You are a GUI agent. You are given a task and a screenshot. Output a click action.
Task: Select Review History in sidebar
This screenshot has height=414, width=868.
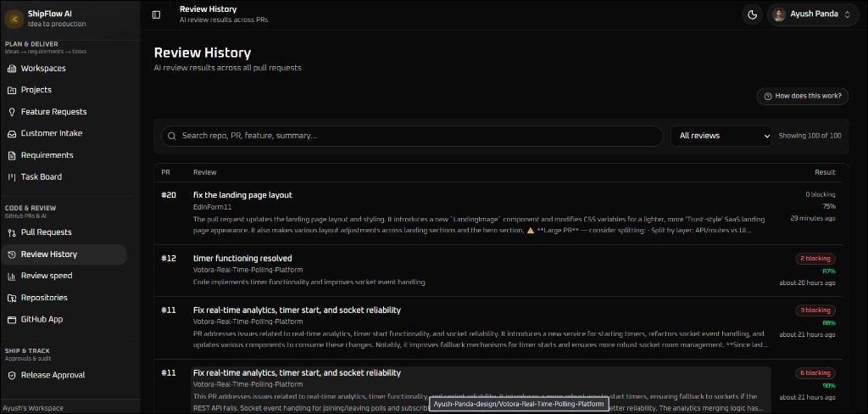64,255
